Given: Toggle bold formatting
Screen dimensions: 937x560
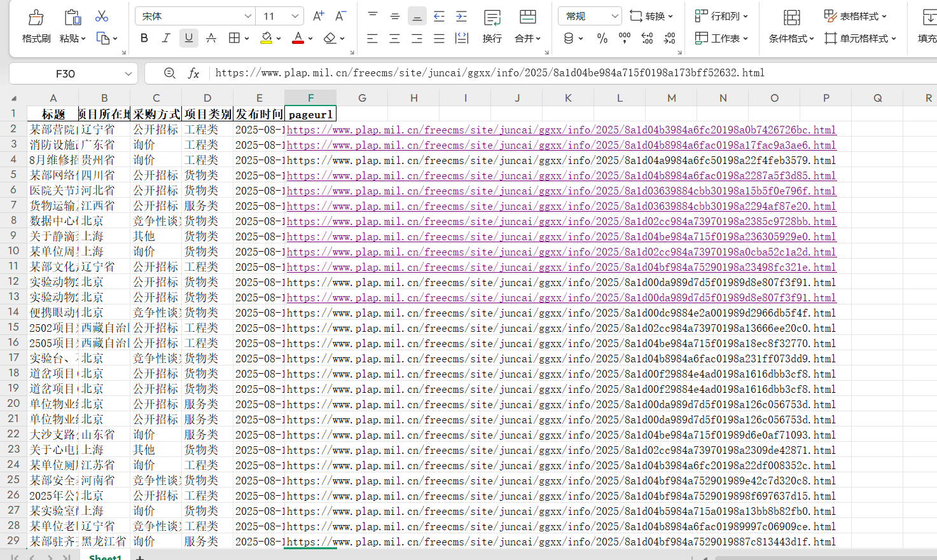Looking at the screenshot, I should [x=144, y=38].
